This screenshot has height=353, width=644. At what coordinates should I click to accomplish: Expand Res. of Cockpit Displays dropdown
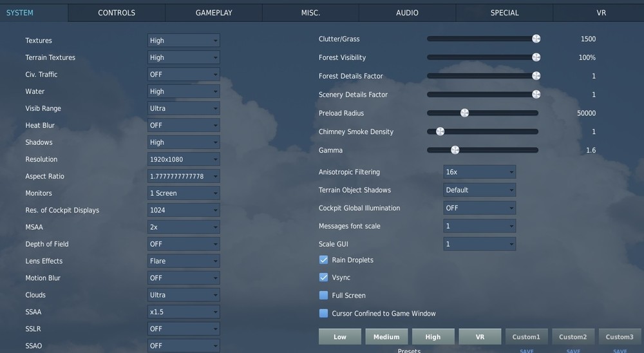pyautogui.click(x=184, y=210)
